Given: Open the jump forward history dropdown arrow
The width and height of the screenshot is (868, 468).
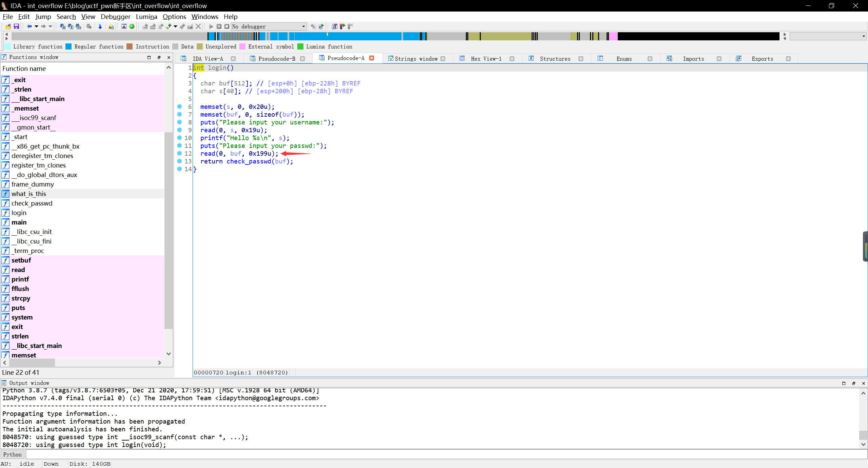Looking at the screenshot, I should (51, 26).
